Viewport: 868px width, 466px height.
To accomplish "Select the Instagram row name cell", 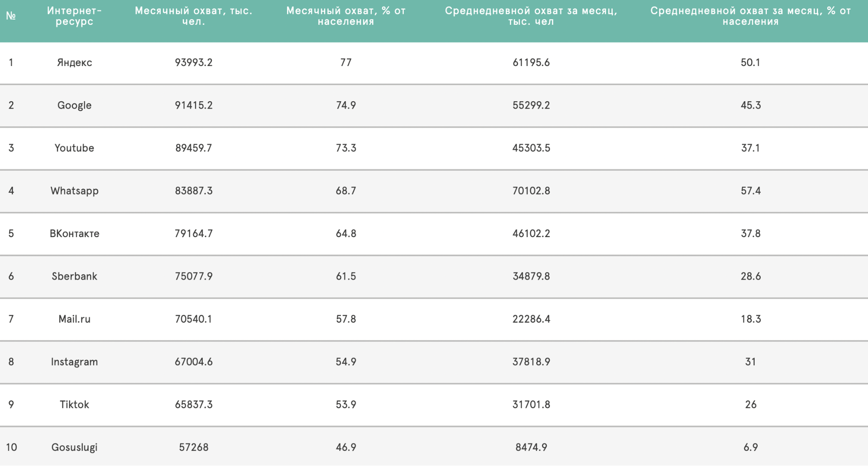I will pyautogui.click(x=74, y=362).
